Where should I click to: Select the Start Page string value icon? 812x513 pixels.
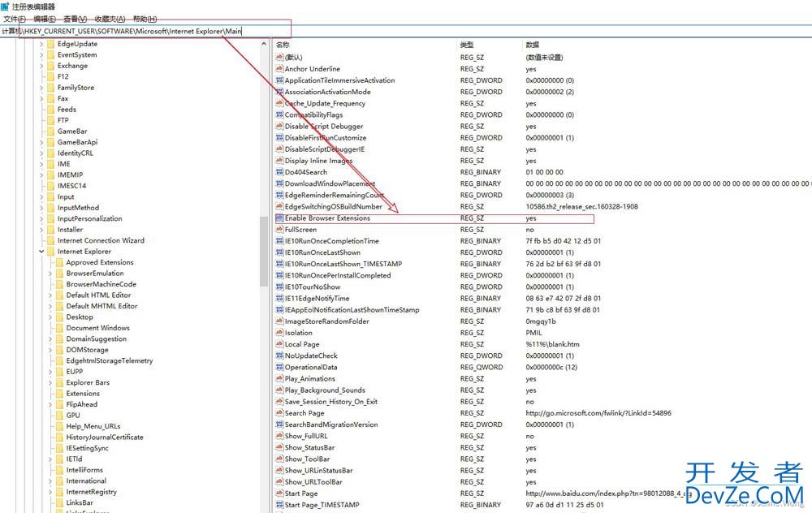pyautogui.click(x=279, y=494)
